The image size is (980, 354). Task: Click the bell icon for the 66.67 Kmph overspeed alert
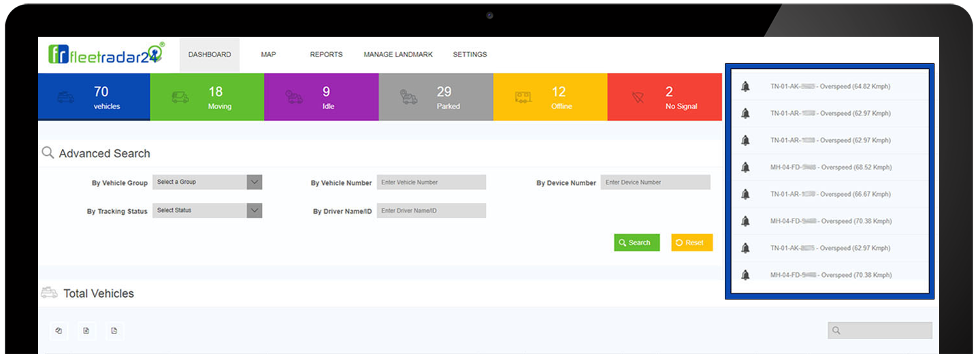click(x=745, y=194)
